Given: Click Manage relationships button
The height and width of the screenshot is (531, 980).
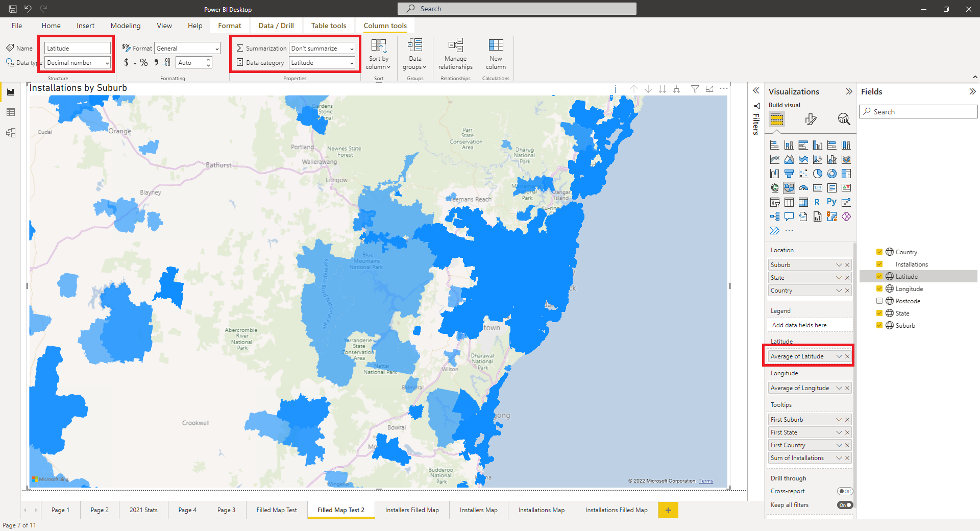Looking at the screenshot, I should point(455,54).
